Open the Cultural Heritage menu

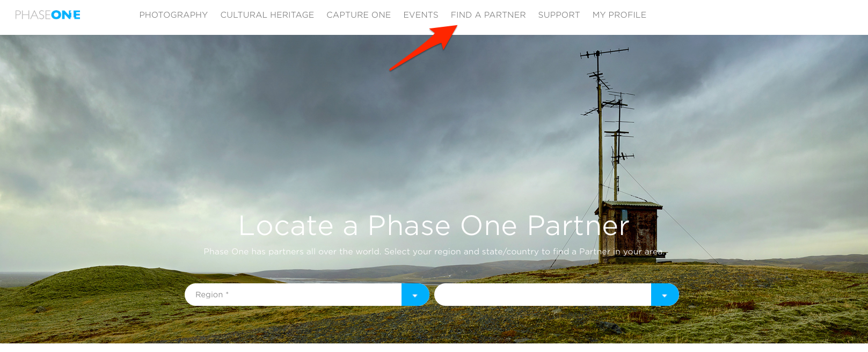[x=267, y=15]
